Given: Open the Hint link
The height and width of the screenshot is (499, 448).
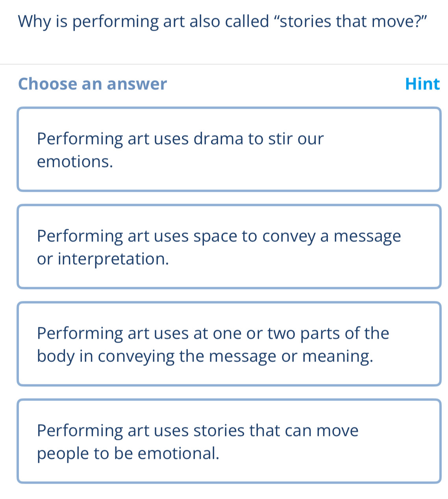Looking at the screenshot, I should 422,84.
